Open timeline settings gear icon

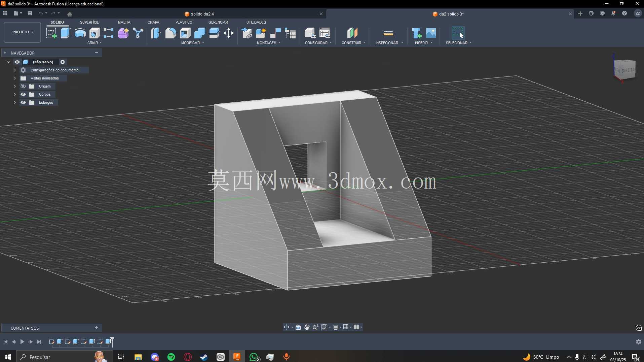click(x=638, y=341)
